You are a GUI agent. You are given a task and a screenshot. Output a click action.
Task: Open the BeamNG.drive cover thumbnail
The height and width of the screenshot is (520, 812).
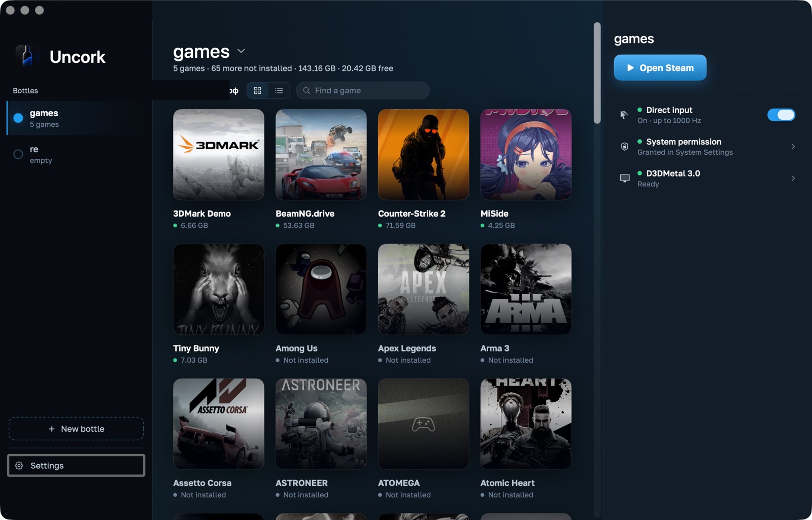click(x=321, y=155)
